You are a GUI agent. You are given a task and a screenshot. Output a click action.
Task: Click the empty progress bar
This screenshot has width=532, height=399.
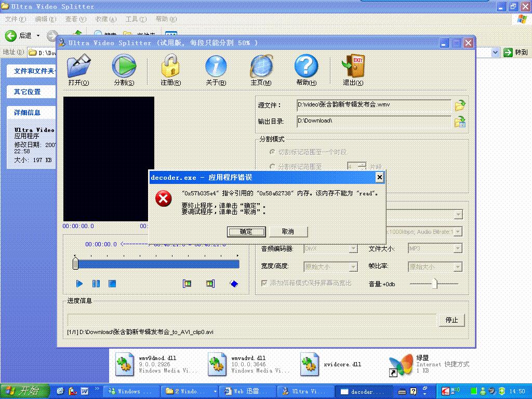pos(251,320)
